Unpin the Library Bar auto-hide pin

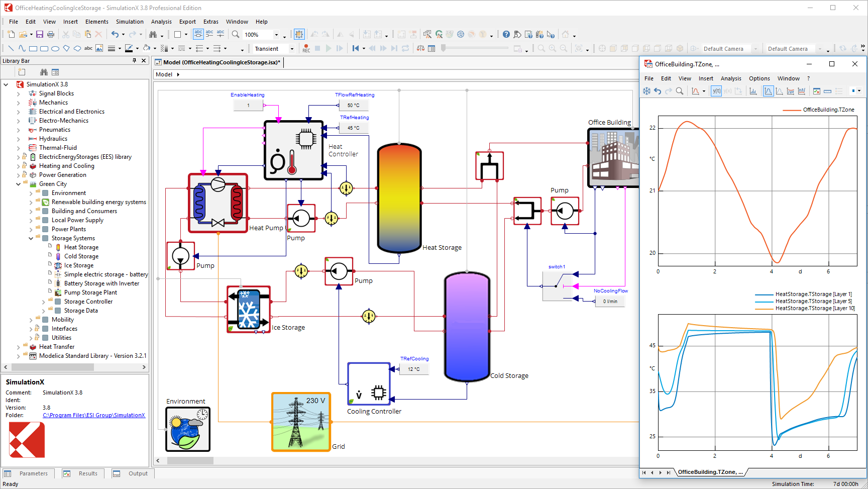[134, 60]
